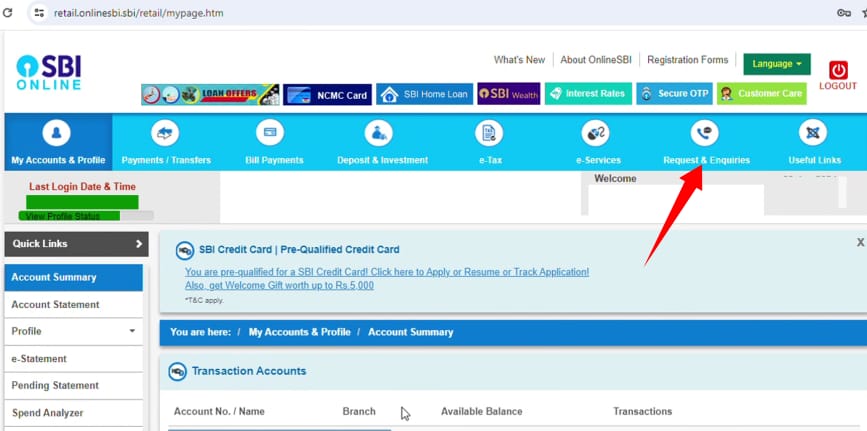Open Deposit & Investment icon
This screenshot has height=431, width=867.
pyautogui.click(x=379, y=133)
